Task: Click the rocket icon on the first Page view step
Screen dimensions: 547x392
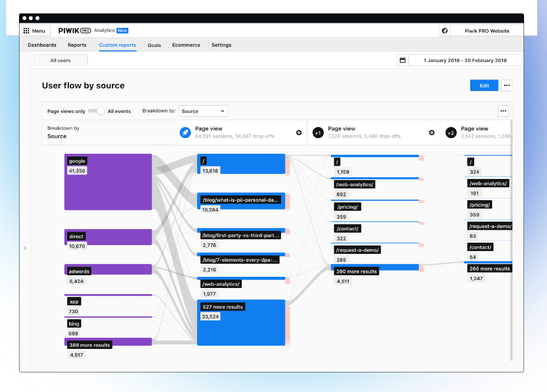Action: point(185,133)
